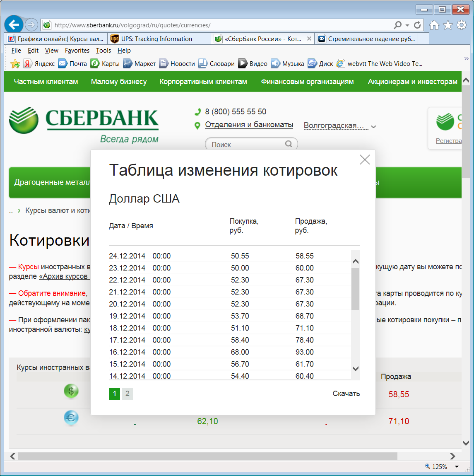This screenshot has width=474, height=476.
Task: Add to favorites bar star icon
Action: [15, 64]
